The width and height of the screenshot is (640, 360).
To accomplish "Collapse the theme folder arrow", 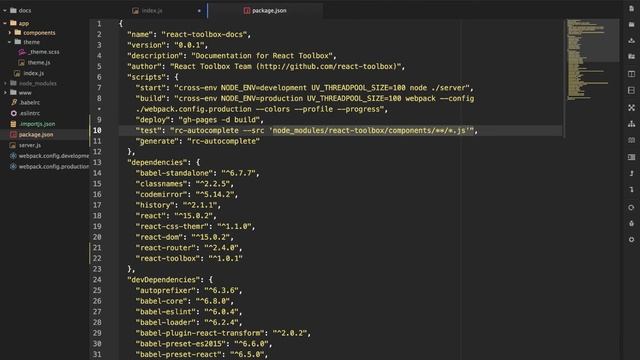I will point(10,42).
